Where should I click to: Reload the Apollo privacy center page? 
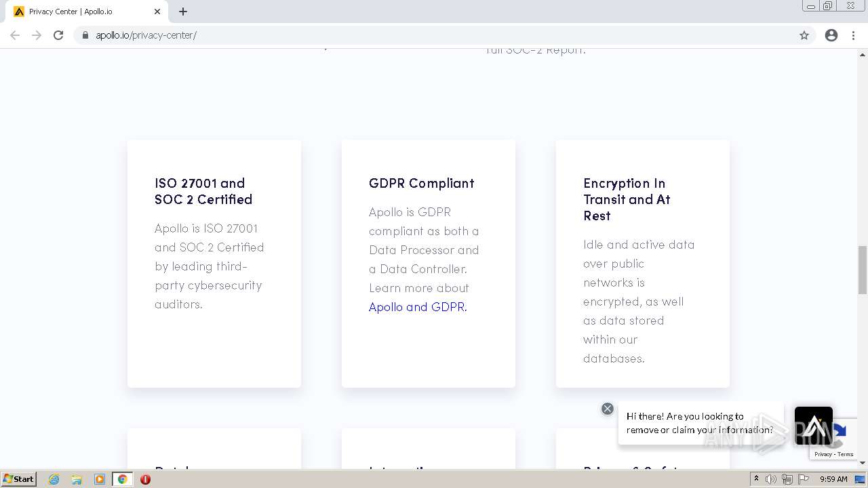click(58, 35)
